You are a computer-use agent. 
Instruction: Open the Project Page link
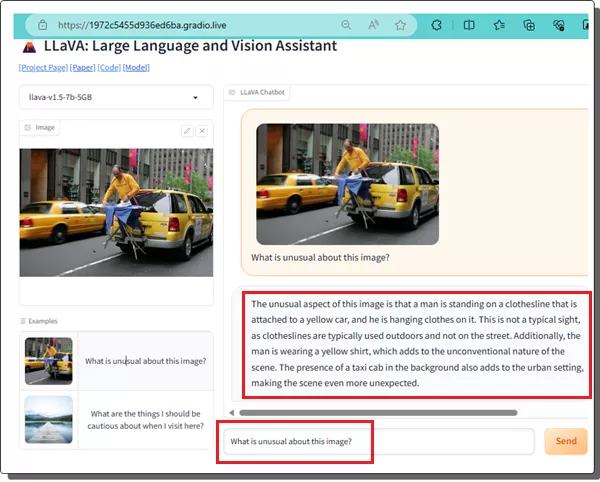[43, 68]
